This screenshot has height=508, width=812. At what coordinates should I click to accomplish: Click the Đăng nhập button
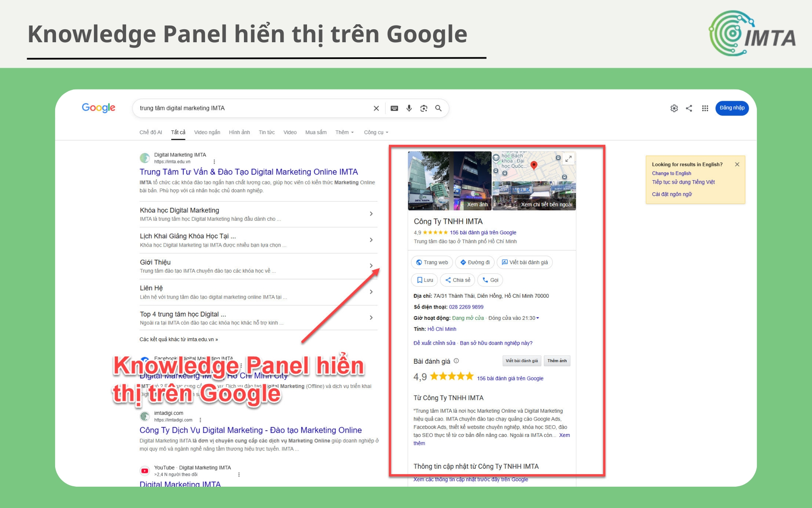coord(732,108)
